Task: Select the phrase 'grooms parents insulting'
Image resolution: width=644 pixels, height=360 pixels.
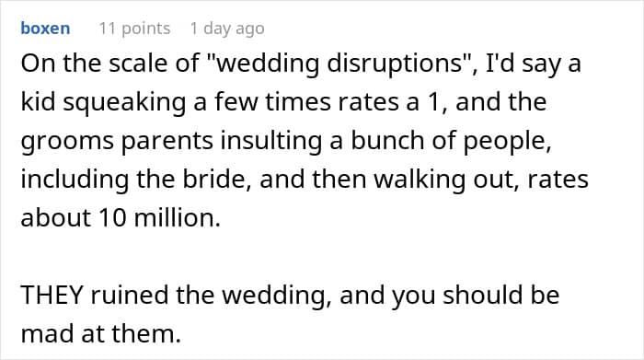Action: tap(171, 141)
